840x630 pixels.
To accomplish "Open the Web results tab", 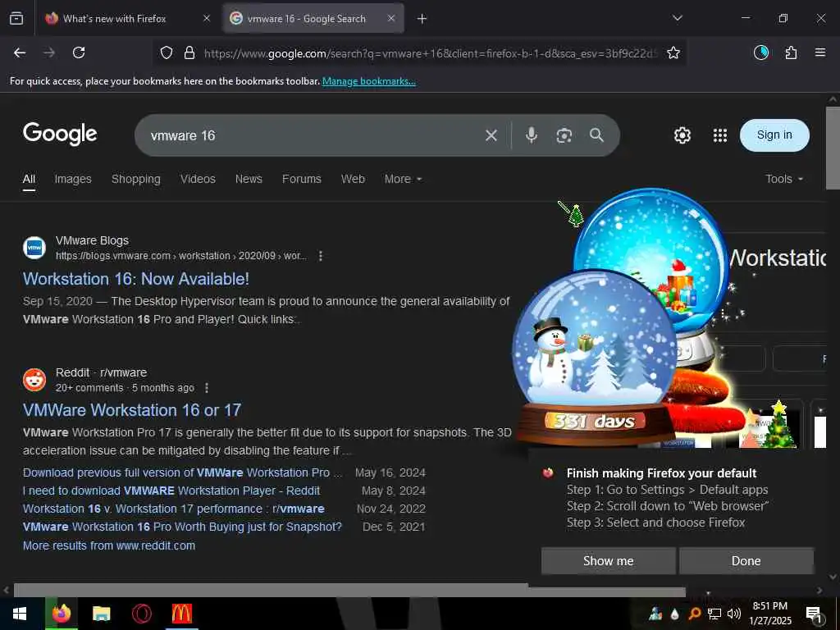I will [x=353, y=179].
